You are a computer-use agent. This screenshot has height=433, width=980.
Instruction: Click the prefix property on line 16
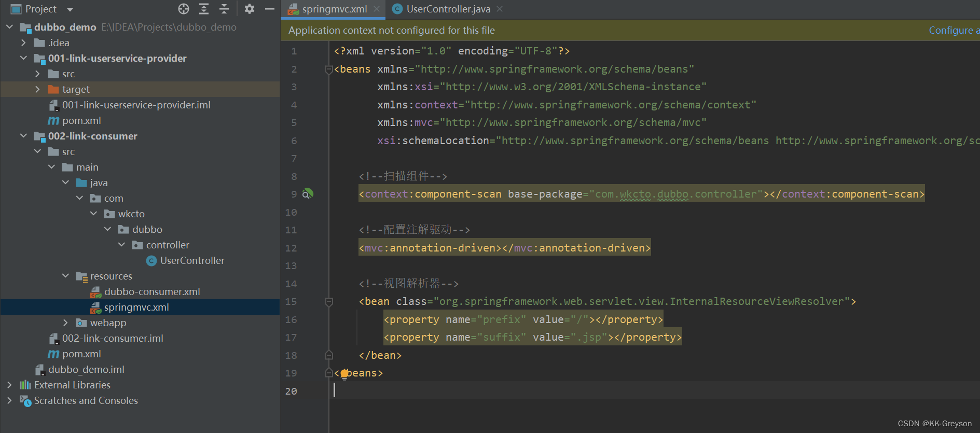[x=523, y=319]
